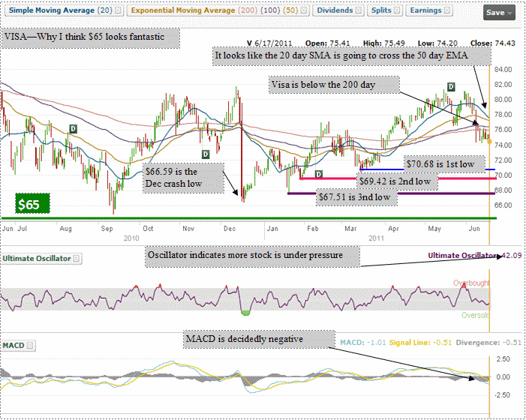Edit the EMA (50) period value
The height and width of the screenshot is (420, 526).
coord(290,10)
